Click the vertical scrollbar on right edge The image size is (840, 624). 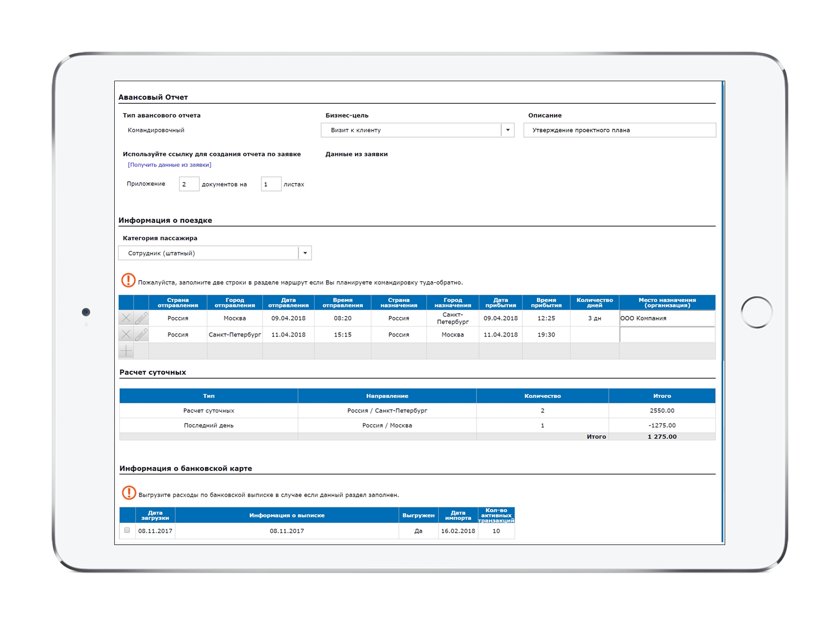coord(723,224)
